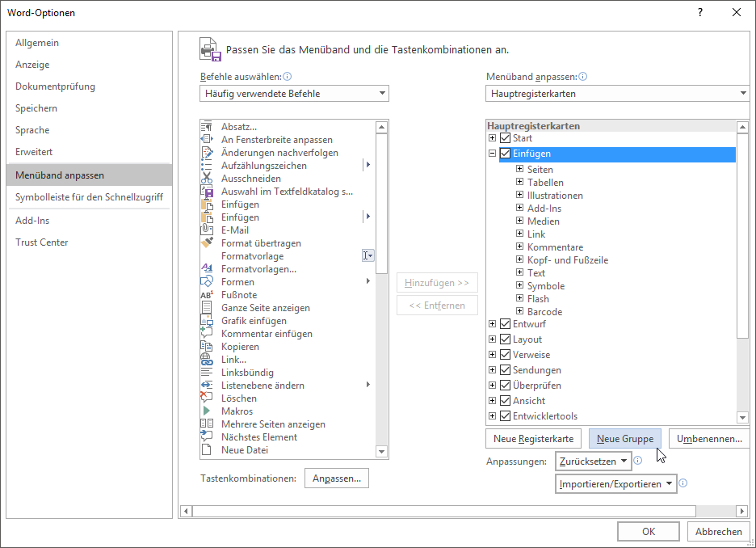Toggle the Entwicklertools checkbox

click(506, 416)
